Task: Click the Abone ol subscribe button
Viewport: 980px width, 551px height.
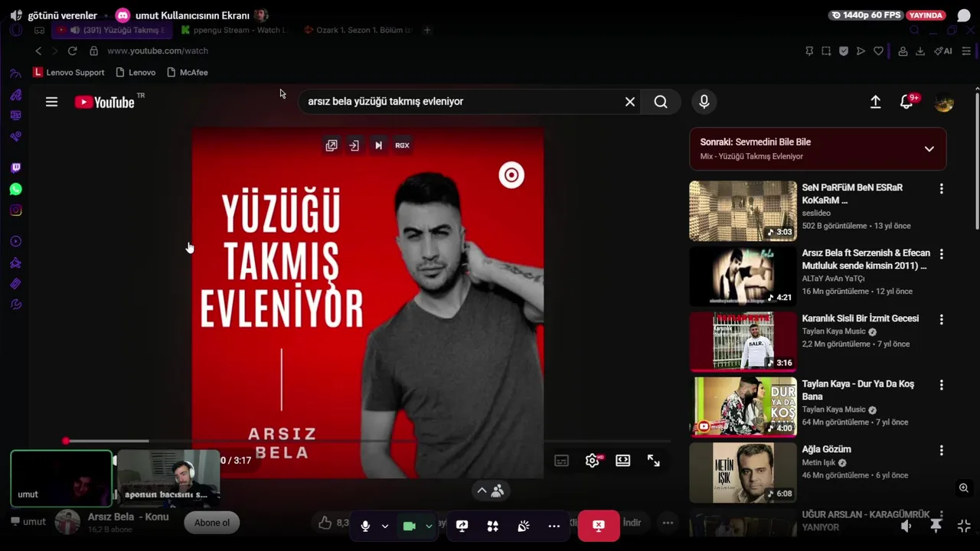Action: 212,523
